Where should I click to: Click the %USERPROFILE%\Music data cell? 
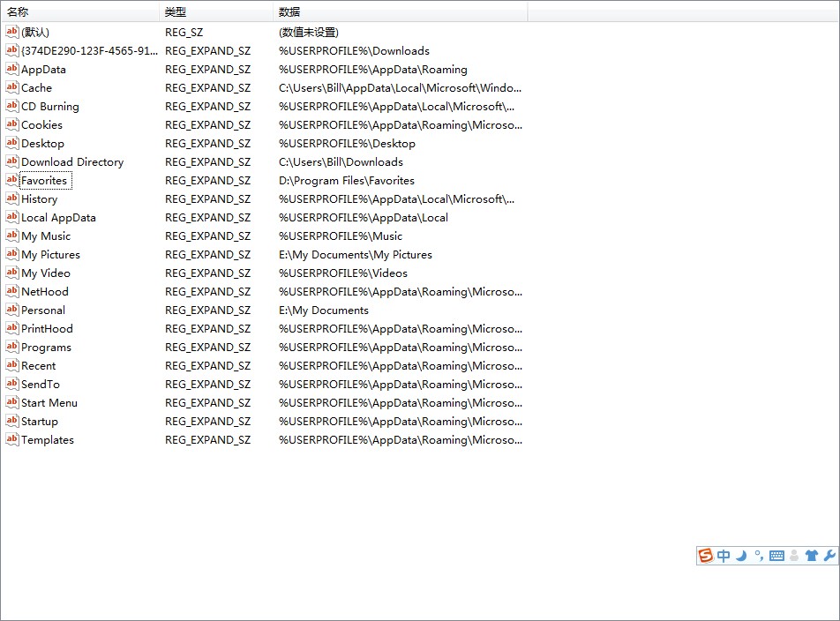click(341, 236)
